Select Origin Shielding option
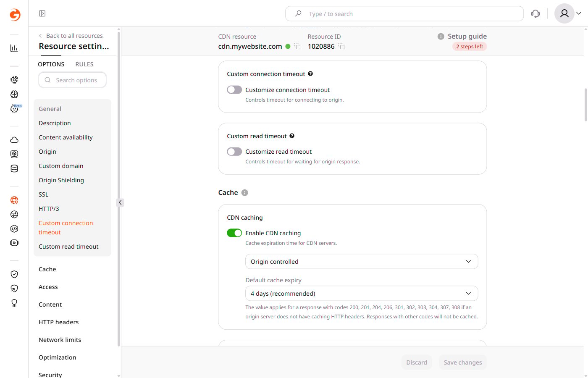The width and height of the screenshot is (588, 378). click(61, 180)
